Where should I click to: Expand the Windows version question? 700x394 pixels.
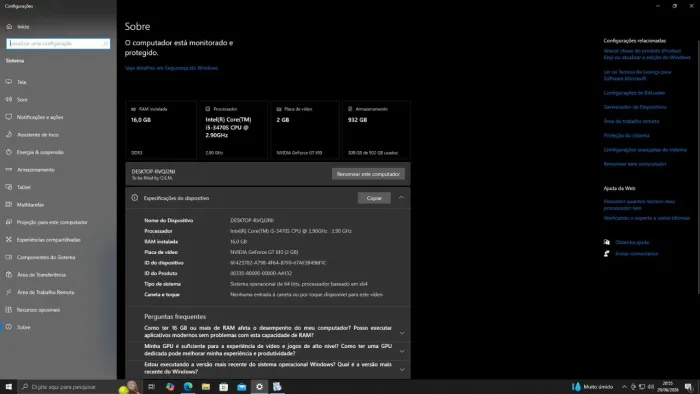click(x=402, y=369)
